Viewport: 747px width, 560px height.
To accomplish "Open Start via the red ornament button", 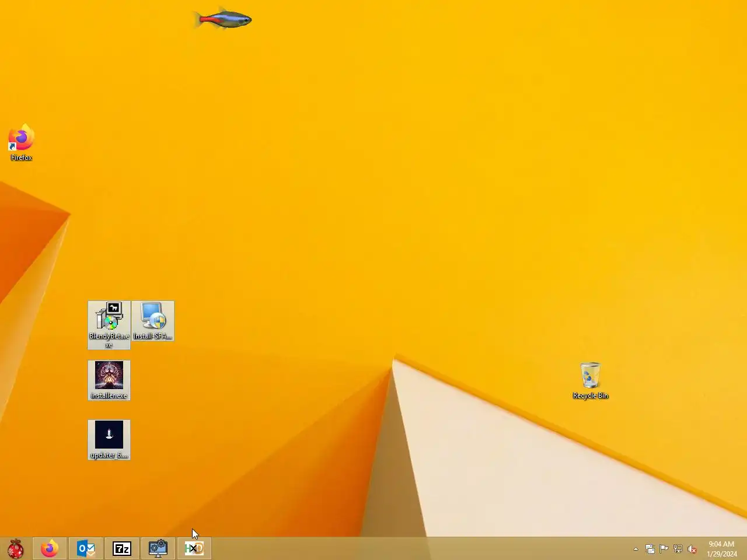I will 16,548.
